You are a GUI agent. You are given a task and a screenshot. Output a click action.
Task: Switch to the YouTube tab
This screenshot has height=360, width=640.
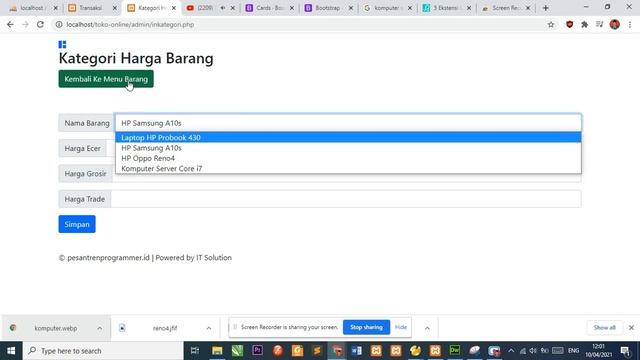tap(205, 8)
